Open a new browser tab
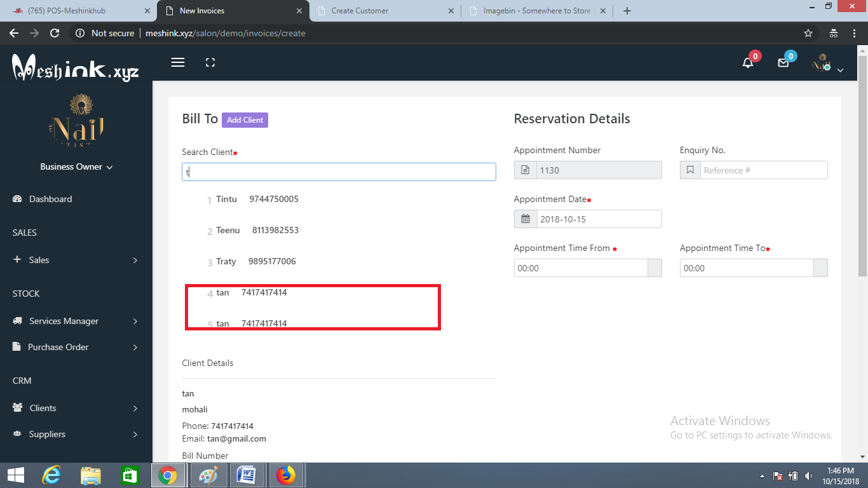Screen dimensions: 868x488 coord(627,11)
